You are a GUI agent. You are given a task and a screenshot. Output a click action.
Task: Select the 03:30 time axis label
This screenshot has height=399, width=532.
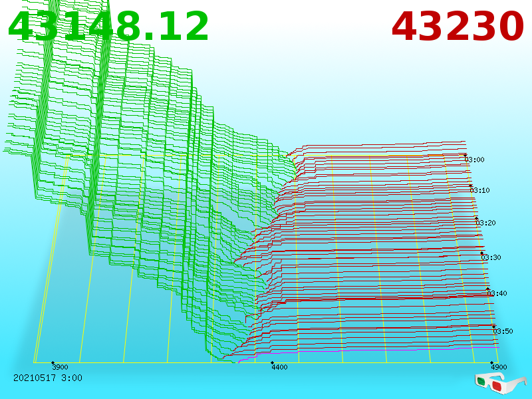pos(491,257)
